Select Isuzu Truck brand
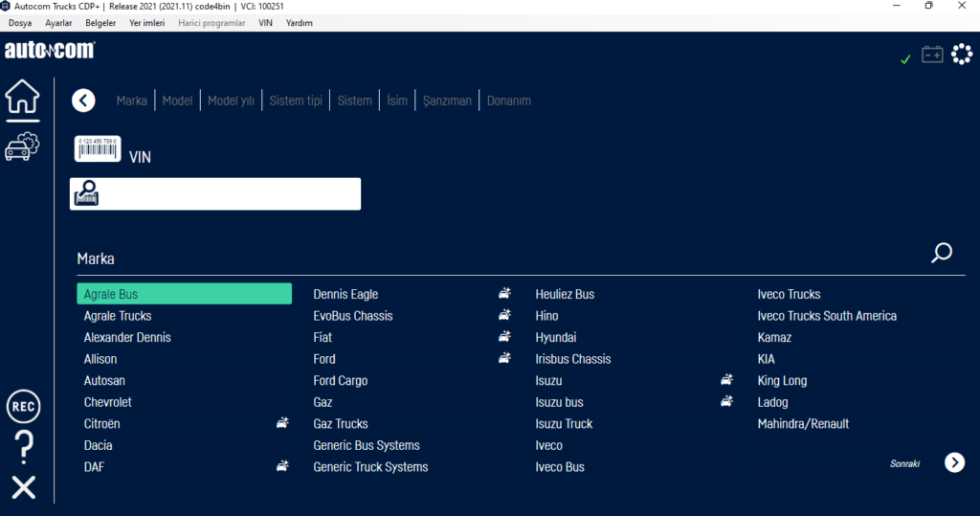Screen dimensions: 980x516 [564, 423]
